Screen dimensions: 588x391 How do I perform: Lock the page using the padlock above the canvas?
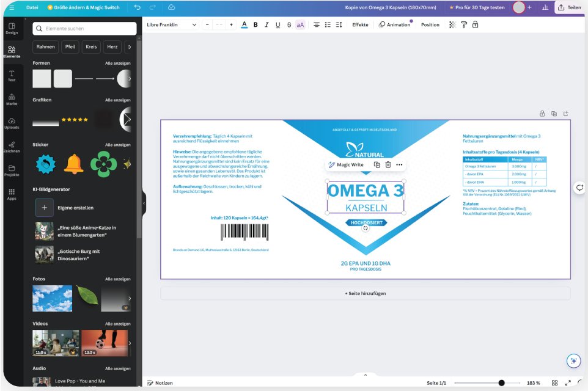click(542, 114)
